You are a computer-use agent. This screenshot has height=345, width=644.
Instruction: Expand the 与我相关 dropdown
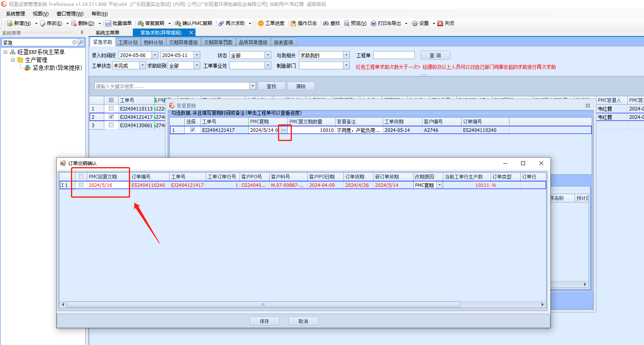(347, 55)
